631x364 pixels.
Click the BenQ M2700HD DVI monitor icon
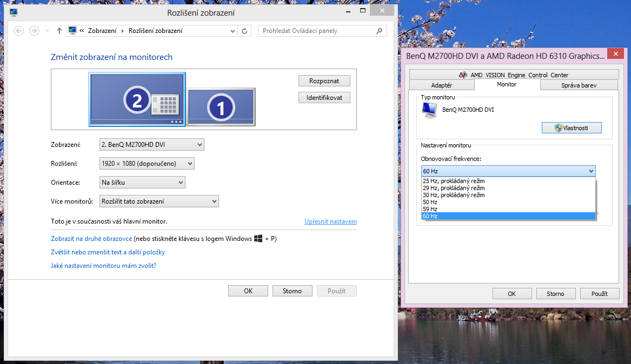pyautogui.click(x=429, y=110)
